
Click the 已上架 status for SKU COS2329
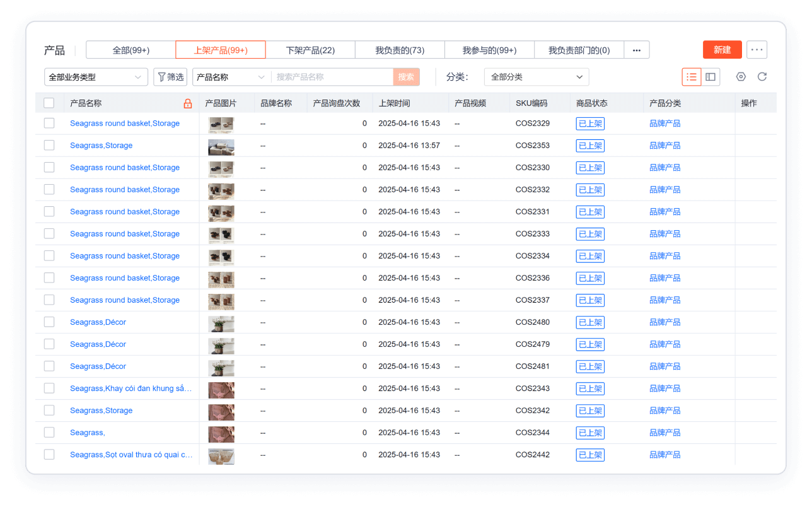pos(590,124)
